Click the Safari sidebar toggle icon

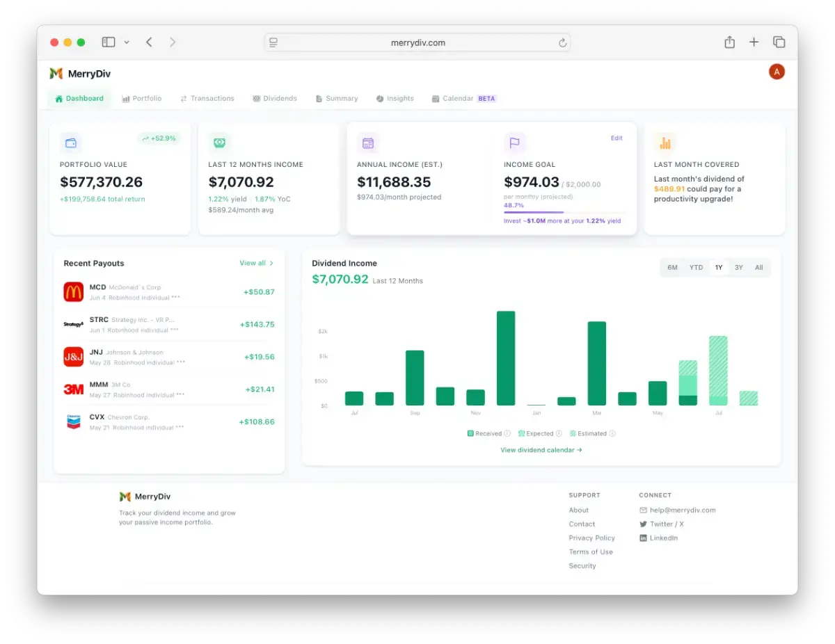[109, 42]
